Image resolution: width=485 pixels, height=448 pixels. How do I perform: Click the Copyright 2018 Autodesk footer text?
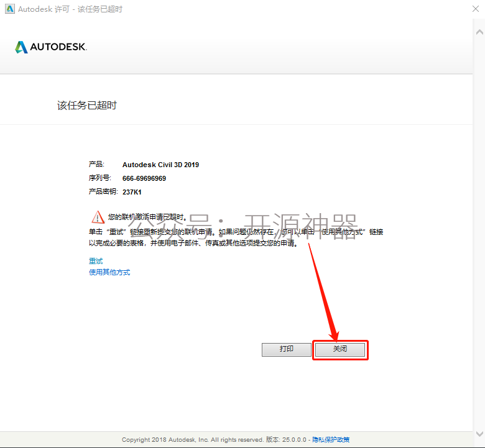pyautogui.click(x=192, y=439)
